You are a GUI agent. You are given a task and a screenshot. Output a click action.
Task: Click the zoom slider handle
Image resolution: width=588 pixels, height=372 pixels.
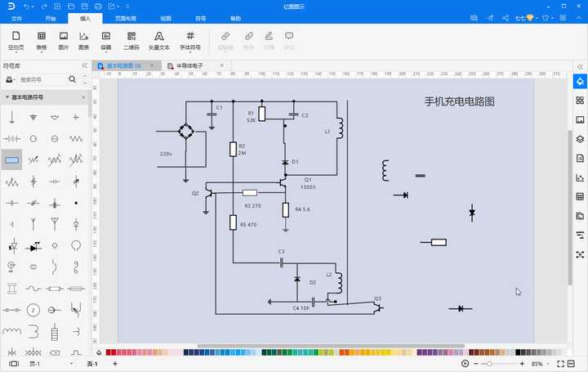[489, 364]
